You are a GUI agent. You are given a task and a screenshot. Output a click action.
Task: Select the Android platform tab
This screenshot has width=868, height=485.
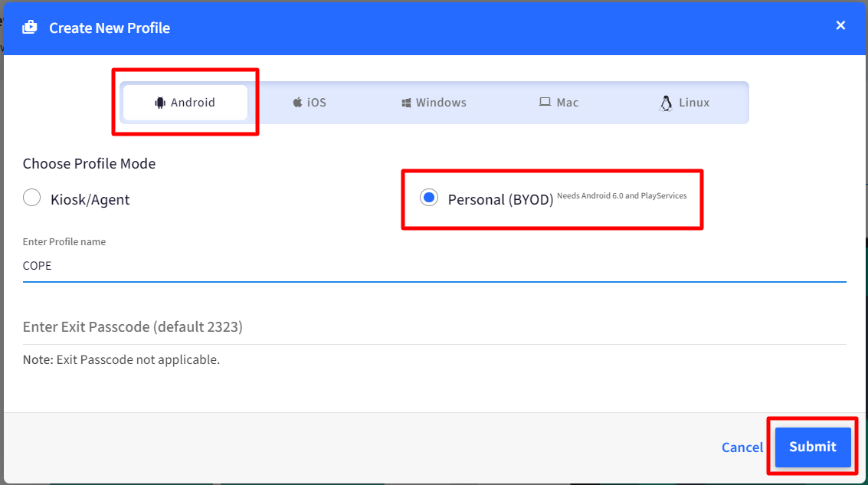tap(185, 103)
